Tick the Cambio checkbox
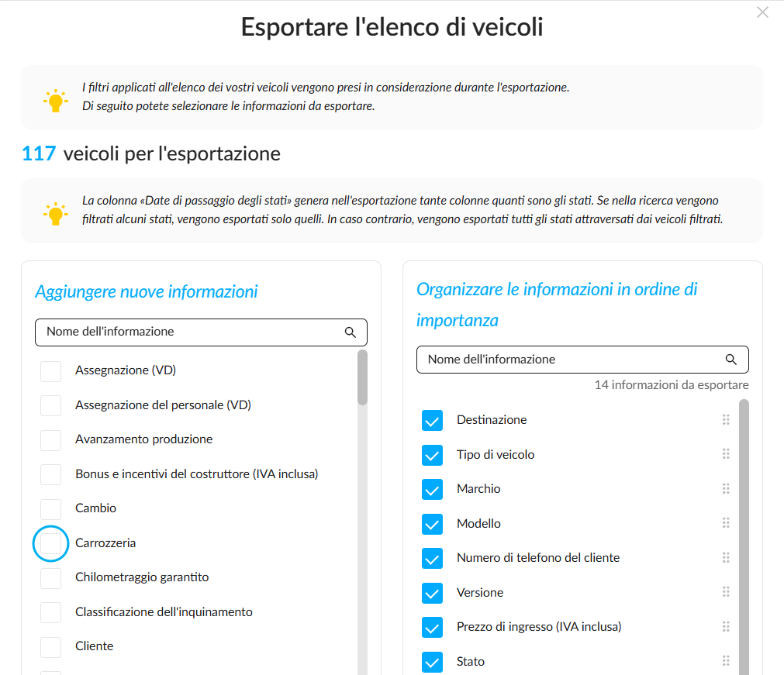The width and height of the screenshot is (784, 675). (50, 508)
